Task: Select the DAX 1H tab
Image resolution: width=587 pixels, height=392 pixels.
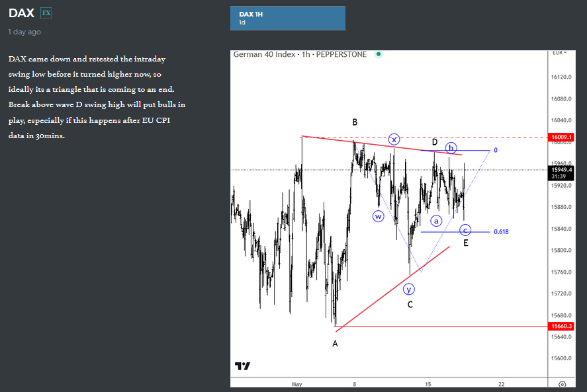Action: tap(287, 18)
